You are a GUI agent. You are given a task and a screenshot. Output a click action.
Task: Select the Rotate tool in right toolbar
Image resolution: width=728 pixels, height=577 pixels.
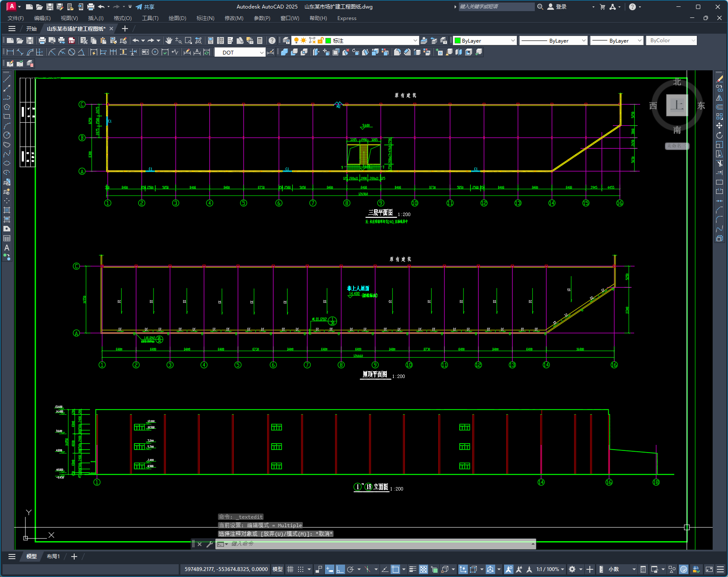pyautogui.click(x=719, y=135)
